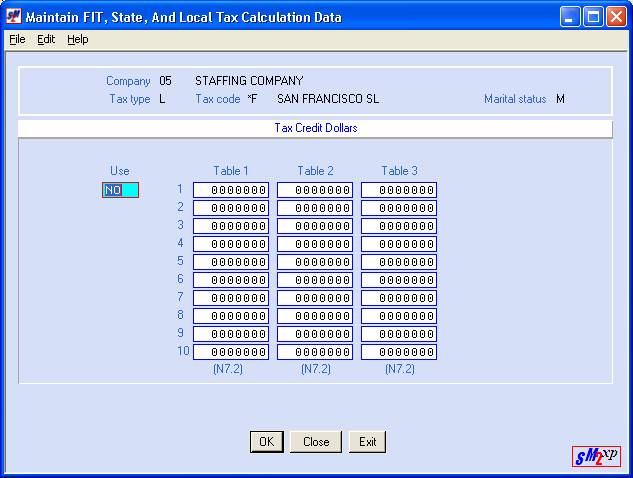Focus Table 1 row 10 field
The image size is (633, 478).
[x=231, y=352]
